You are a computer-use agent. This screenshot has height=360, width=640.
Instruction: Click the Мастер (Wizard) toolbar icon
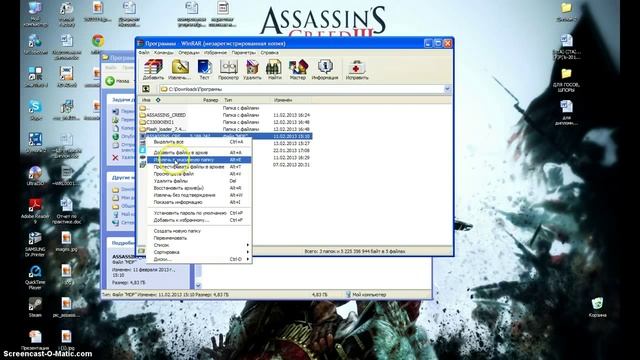pos(298,69)
